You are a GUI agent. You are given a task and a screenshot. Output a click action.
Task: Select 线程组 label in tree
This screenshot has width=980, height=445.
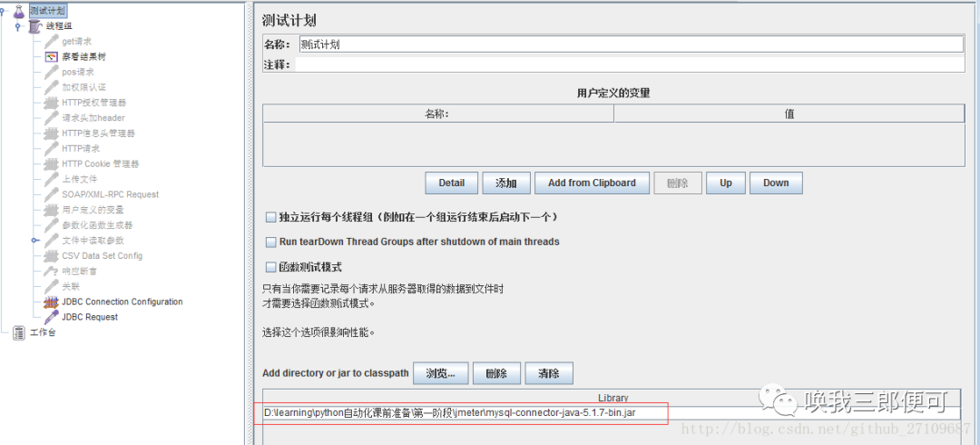point(59,26)
